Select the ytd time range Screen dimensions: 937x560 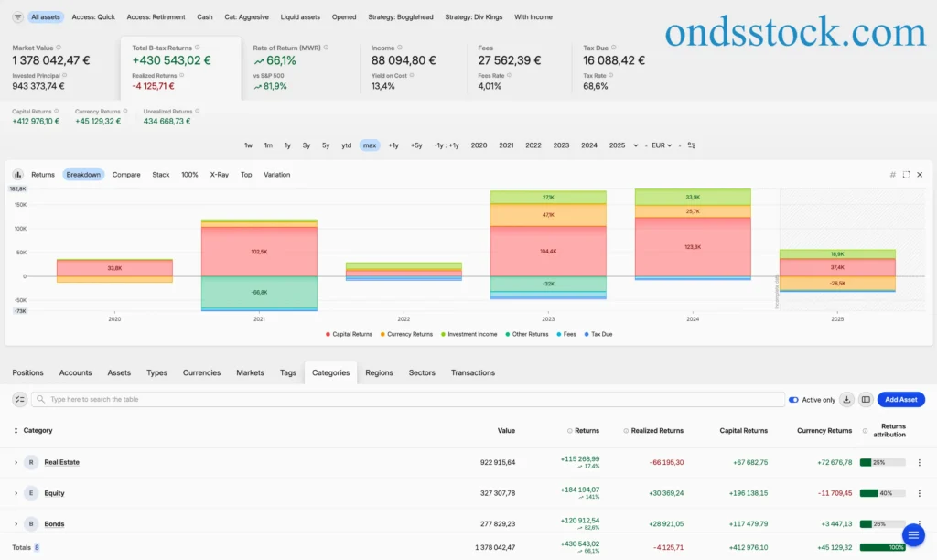[x=347, y=145]
